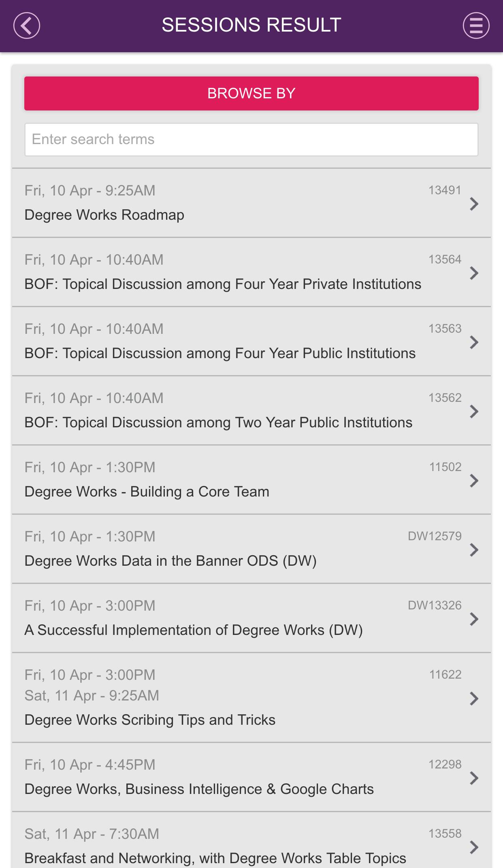Tap the chevron for session 12298
Viewport: 503px width, 868px height.
click(474, 778)
